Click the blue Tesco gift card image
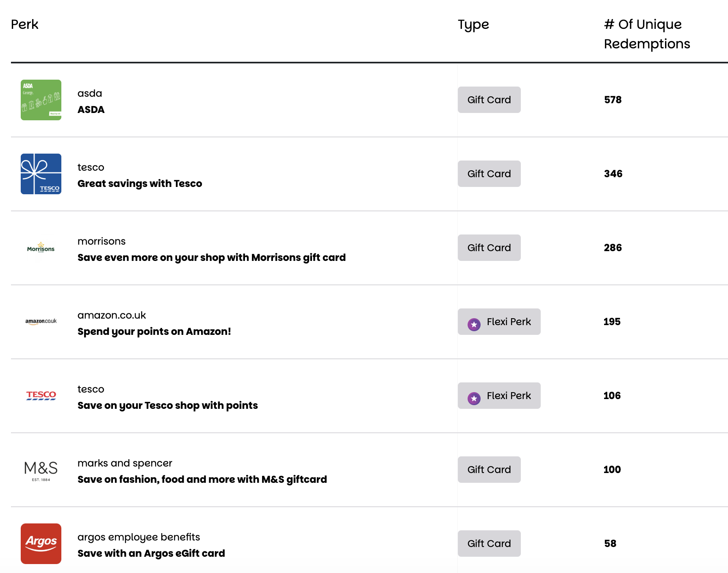 pyautogui.click(x=41, y=174)
